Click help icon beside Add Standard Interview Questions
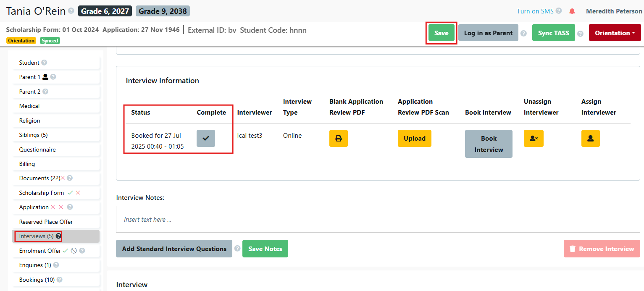 [237, 249]
